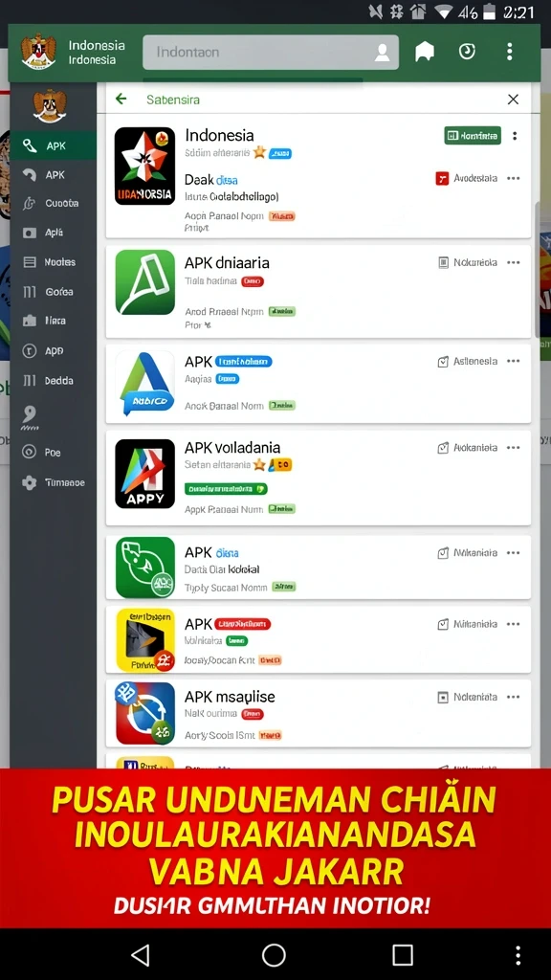The image size is (551, 980).
Task: Focus the Indontaon search field
Action: click(271, 52)
